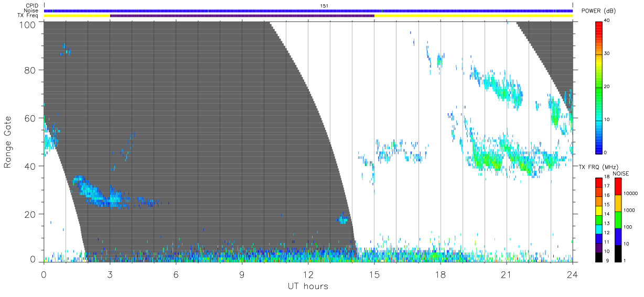Click the 3 tick on UT hours axis
Screen dimensions: 644x297
pos(110,274)
